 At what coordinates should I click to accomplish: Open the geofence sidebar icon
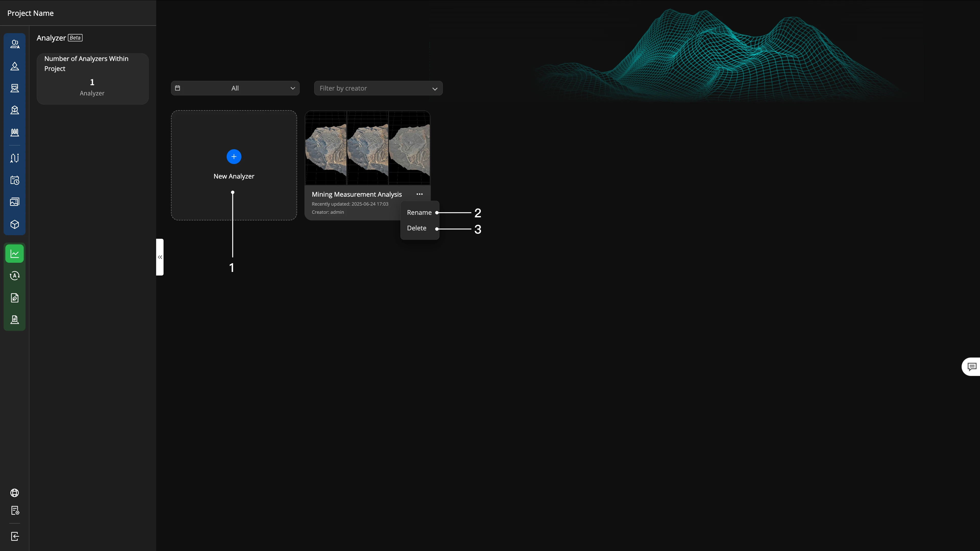[15, 132]
